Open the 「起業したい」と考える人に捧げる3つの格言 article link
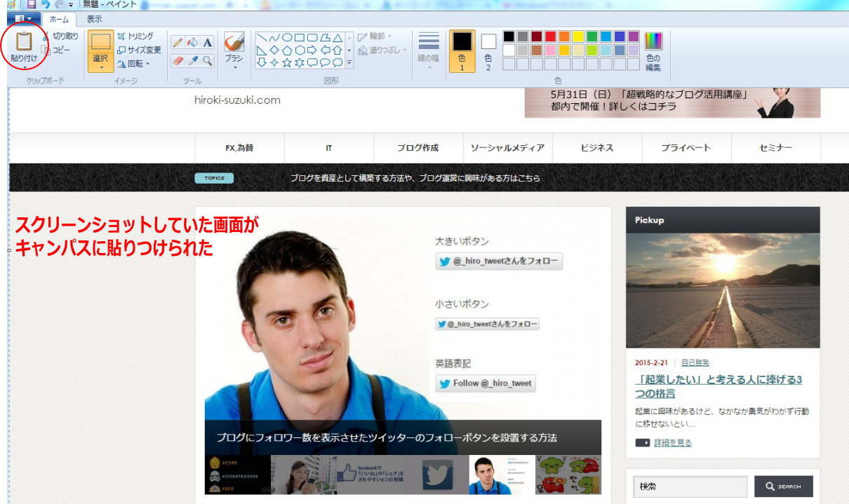Image resolution: width=849 pixels, height=504 pixels. click(x=718, y=386)
